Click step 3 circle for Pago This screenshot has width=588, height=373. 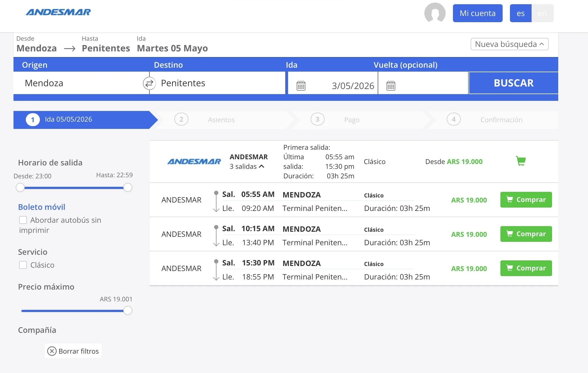tap(318, 119)
